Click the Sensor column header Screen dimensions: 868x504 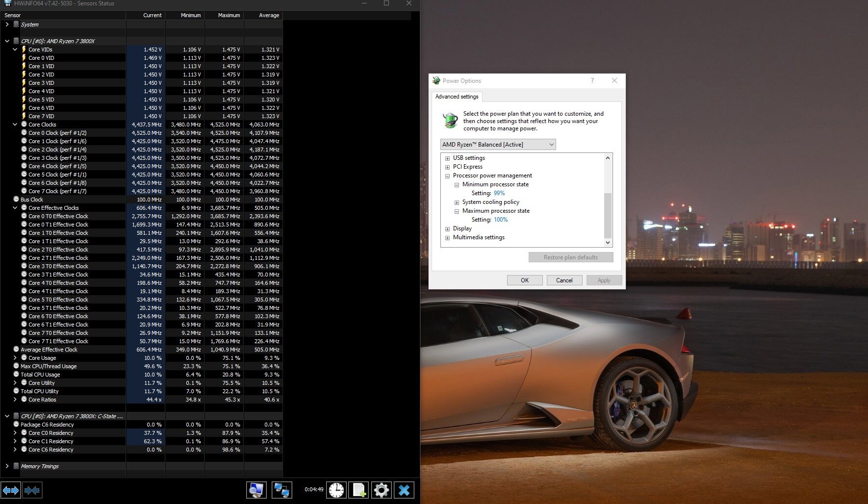(63, 15)
